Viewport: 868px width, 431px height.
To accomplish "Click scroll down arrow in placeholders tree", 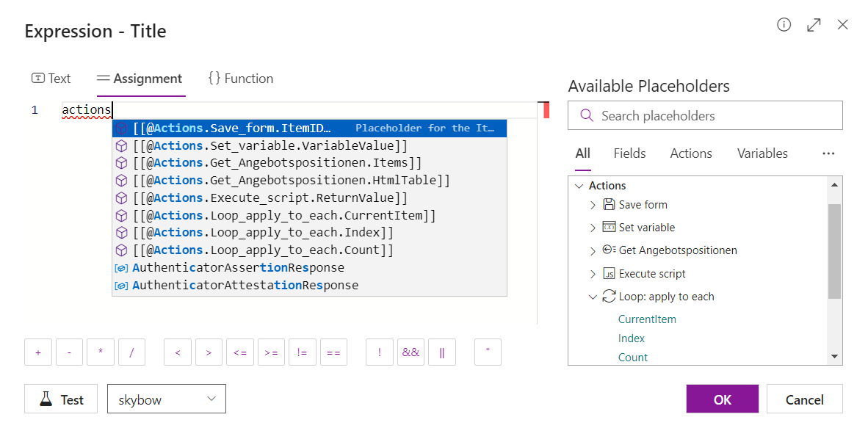I will [835, 356].
